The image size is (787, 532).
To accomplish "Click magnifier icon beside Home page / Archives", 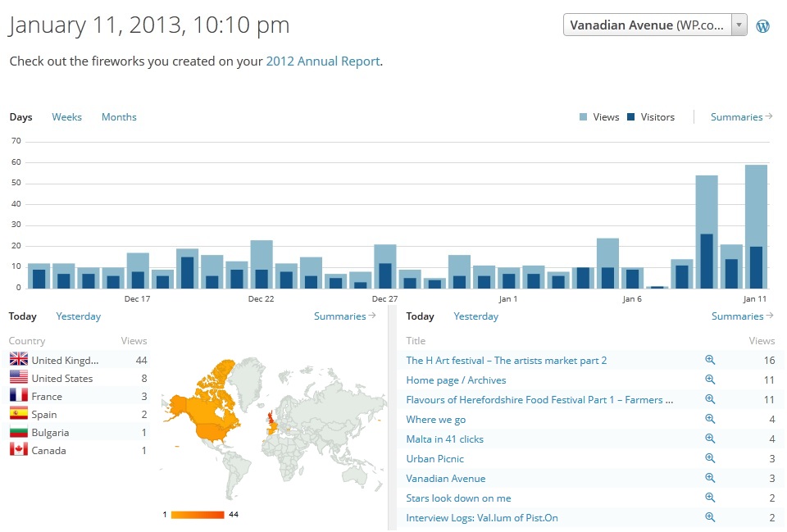I will point(710,380).
